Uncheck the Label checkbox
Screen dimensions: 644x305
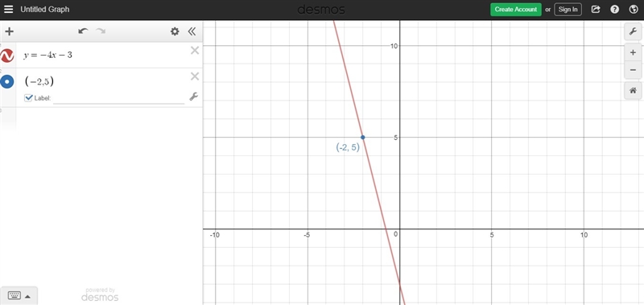[x=28, y=97]
